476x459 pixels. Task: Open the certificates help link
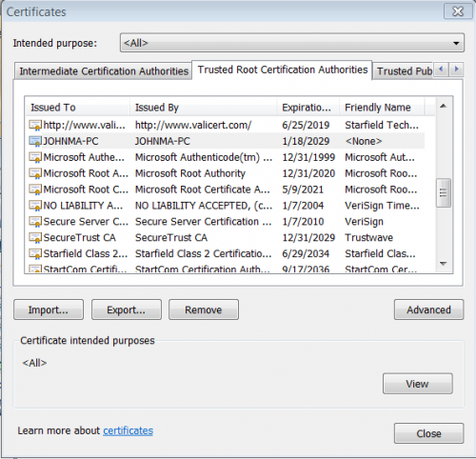[128, 430]
